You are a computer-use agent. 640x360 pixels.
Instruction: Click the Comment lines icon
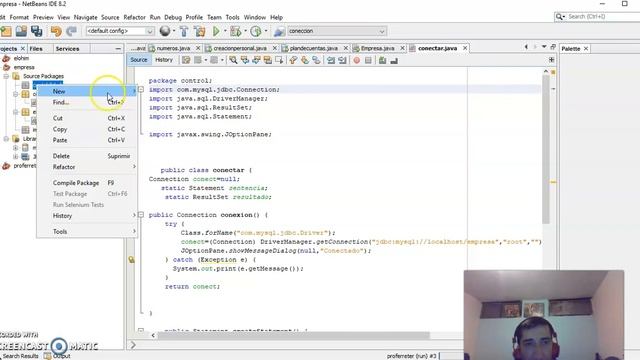point(382,60)
